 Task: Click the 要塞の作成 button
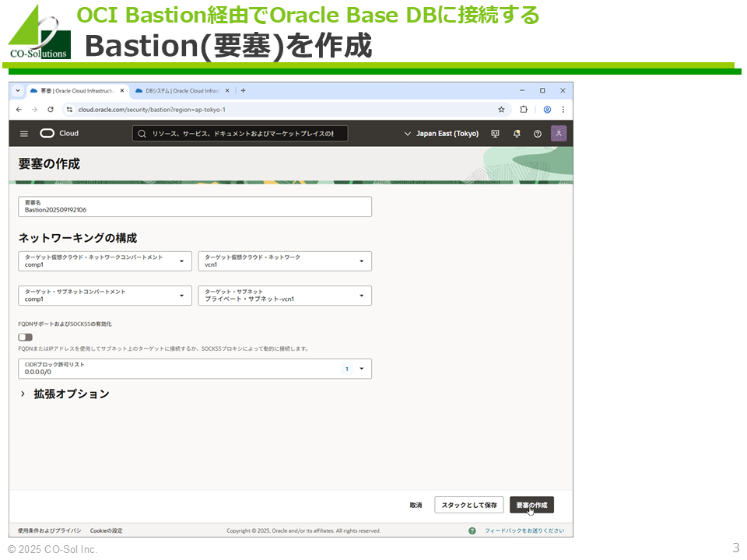coord(531,505)
